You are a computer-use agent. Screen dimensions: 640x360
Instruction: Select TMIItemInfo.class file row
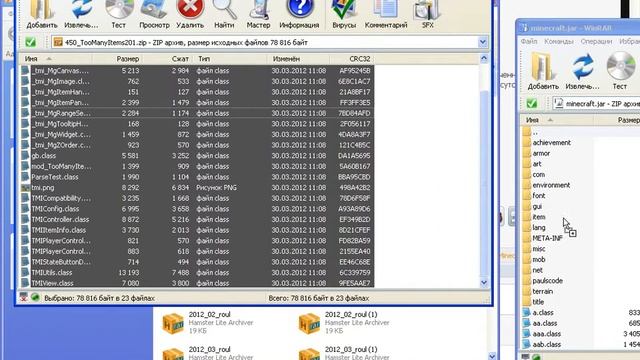(198, 230)
